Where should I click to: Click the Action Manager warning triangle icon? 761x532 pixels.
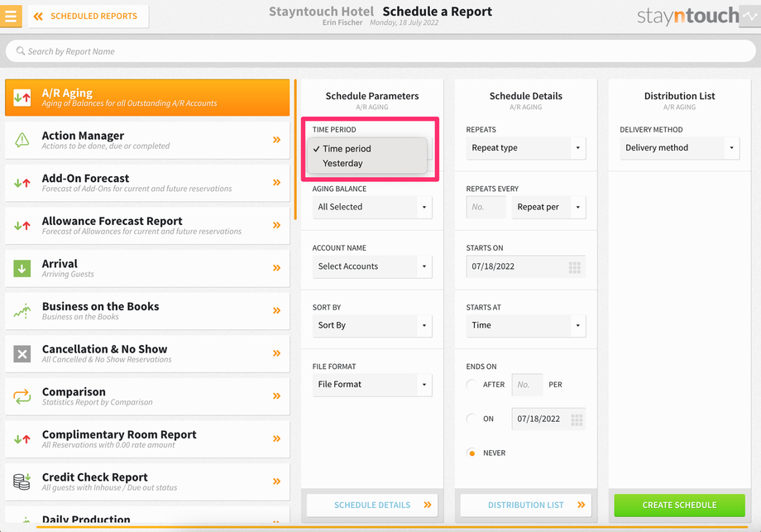click(22, 141)
